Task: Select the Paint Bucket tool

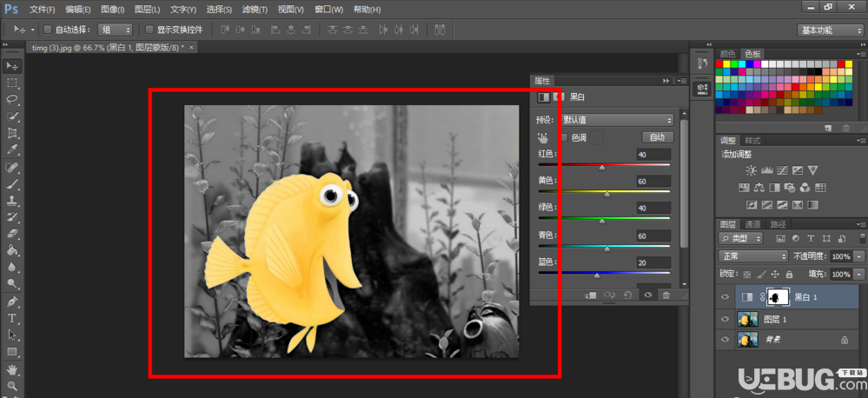Action: click(11, 250)
